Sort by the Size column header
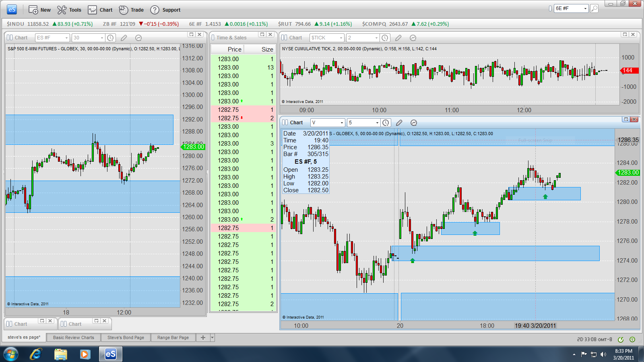The width and height of the screenshot is (644, 362). 260,49
